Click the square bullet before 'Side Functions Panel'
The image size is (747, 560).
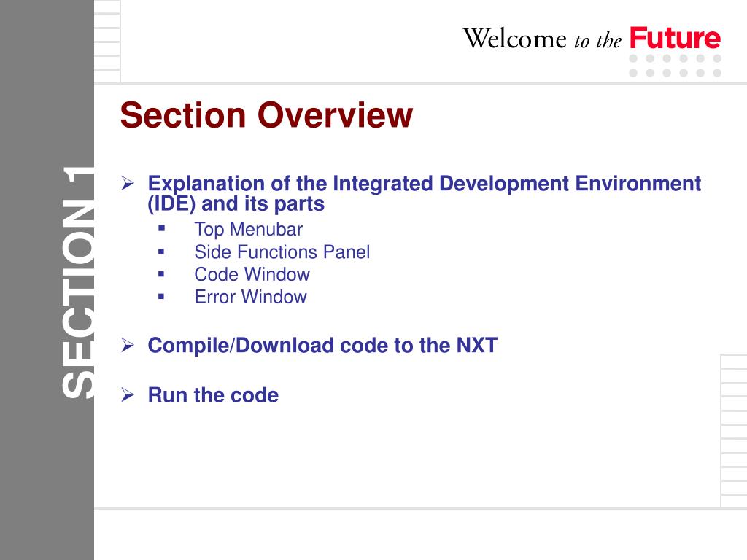point(161,252)
